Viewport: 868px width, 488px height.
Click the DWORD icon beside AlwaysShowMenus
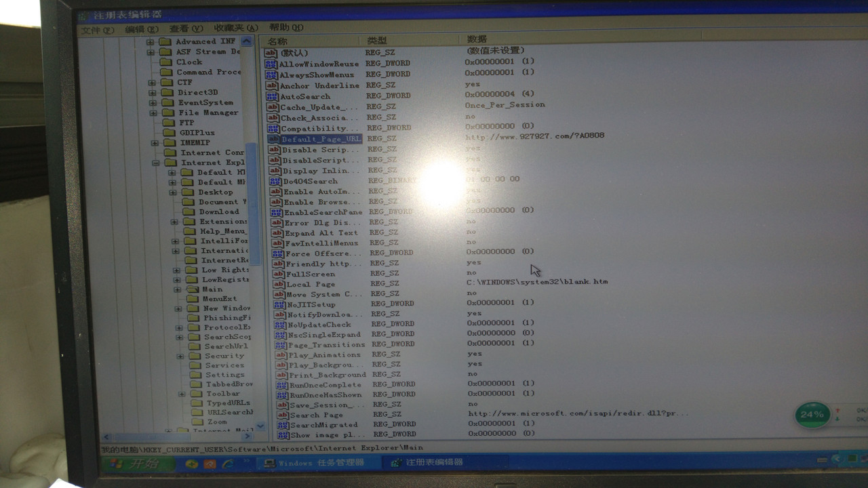(x=271, y=75)
